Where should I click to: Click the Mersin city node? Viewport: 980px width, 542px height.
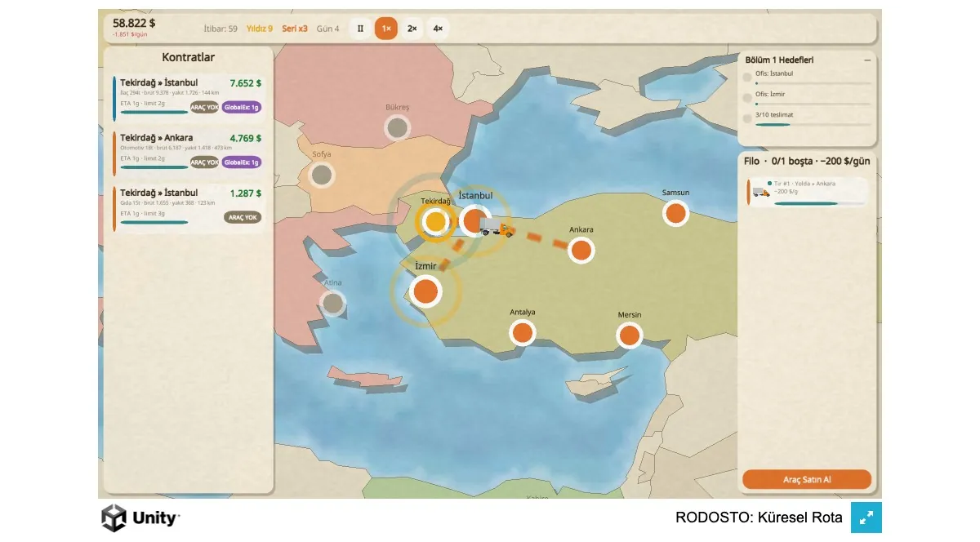coord(629,335)
